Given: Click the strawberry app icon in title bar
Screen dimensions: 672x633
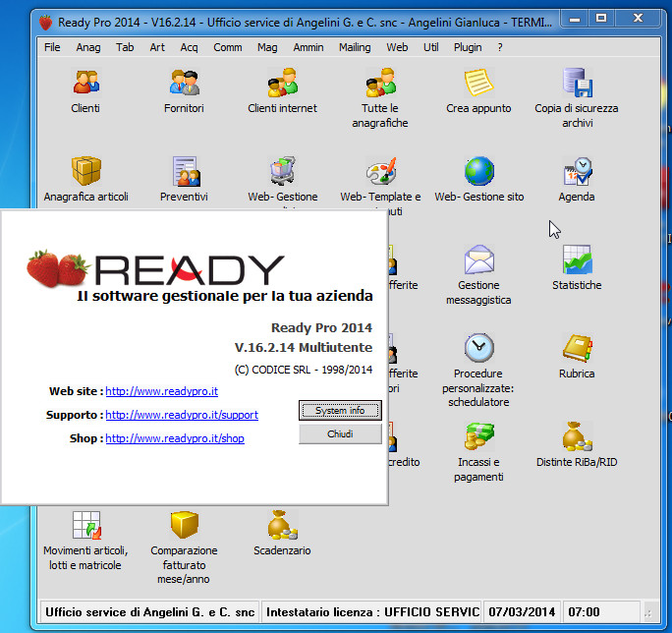Looking at the screenshot, I should coord(45,22).
